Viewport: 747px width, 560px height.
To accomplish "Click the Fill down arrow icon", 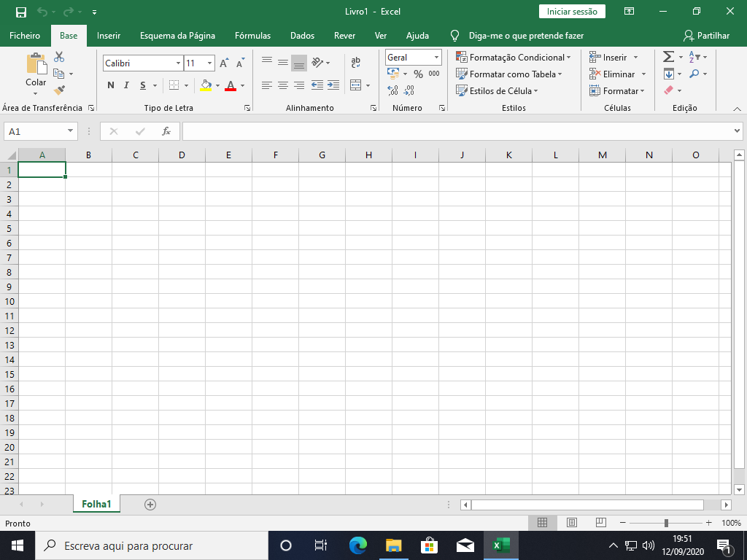I will [669, 74].
